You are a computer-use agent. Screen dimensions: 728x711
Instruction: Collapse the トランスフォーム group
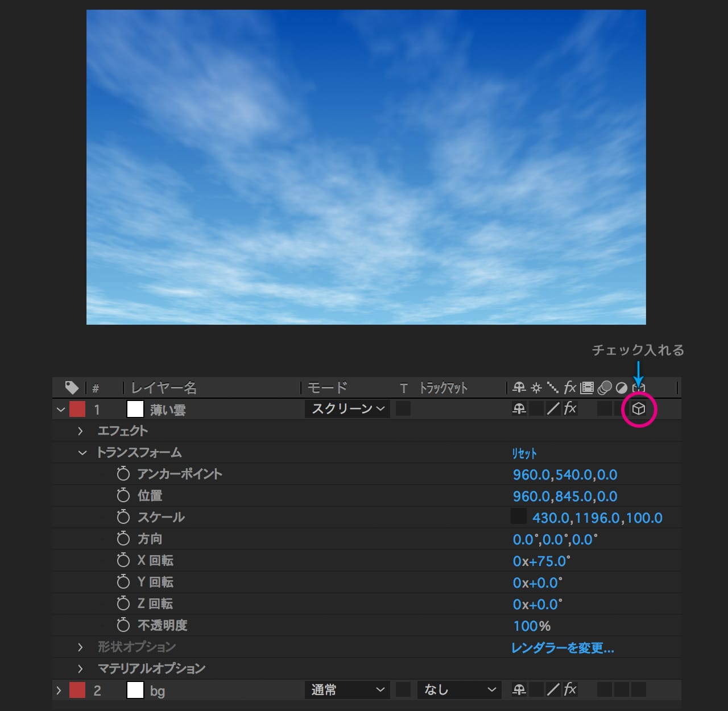[82, 453]
